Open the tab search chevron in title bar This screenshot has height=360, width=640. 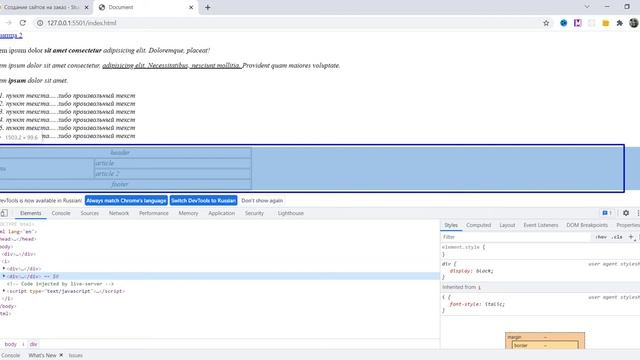587,7
